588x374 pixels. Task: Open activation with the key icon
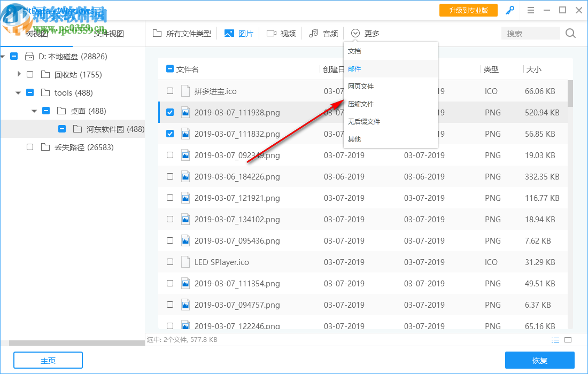tap(509, 10)
